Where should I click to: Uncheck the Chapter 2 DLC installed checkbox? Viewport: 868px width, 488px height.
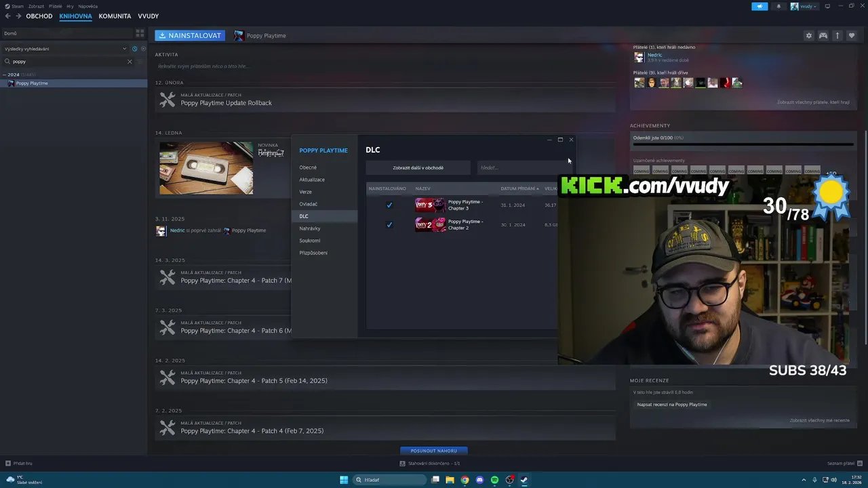click(389, 224)
